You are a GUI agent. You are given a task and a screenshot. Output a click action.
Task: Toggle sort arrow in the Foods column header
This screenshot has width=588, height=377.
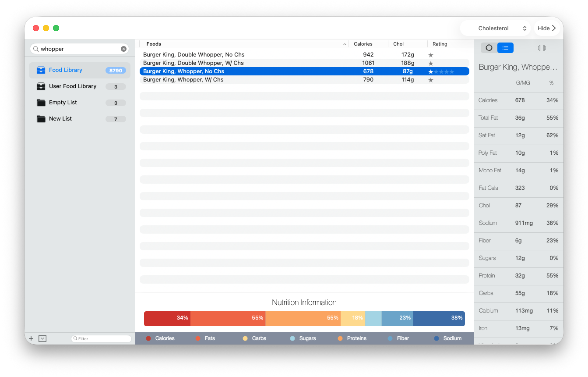click(345, 44)
